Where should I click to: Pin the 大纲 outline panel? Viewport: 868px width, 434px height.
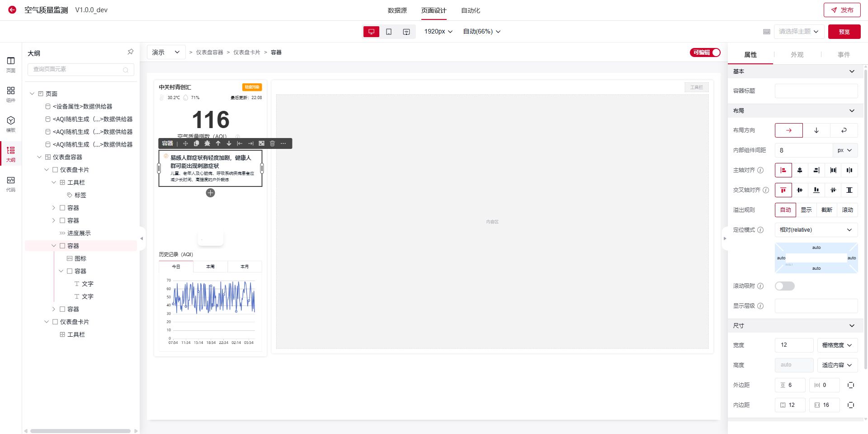pyautogui.click(x=130, y=52)
